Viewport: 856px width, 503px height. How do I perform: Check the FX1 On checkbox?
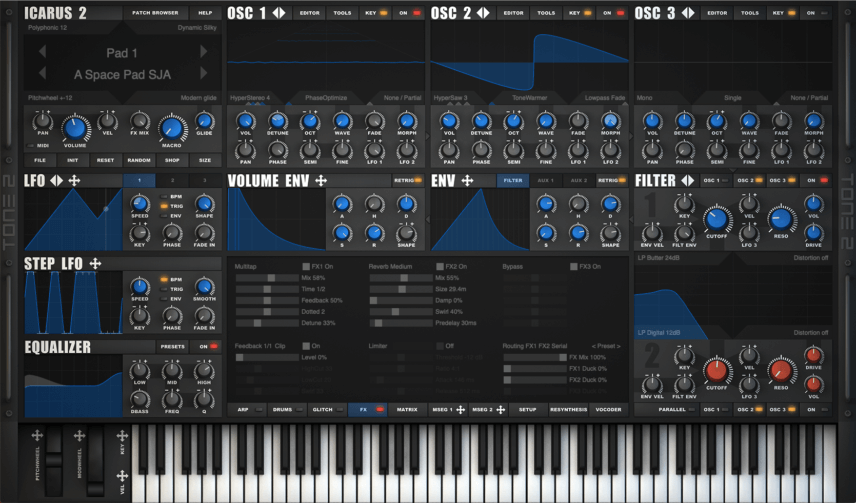[x=306, y=267]
